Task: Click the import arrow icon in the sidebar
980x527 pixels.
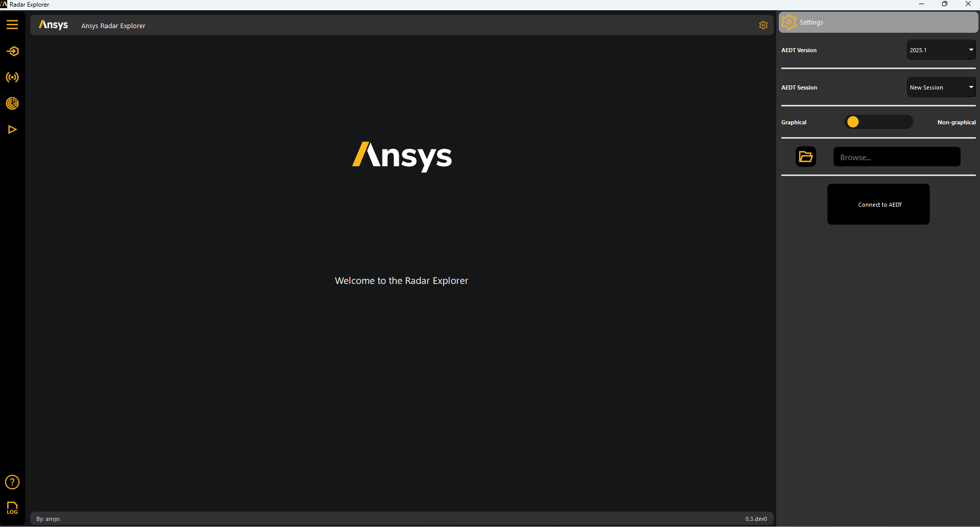Action: (12, 51)
